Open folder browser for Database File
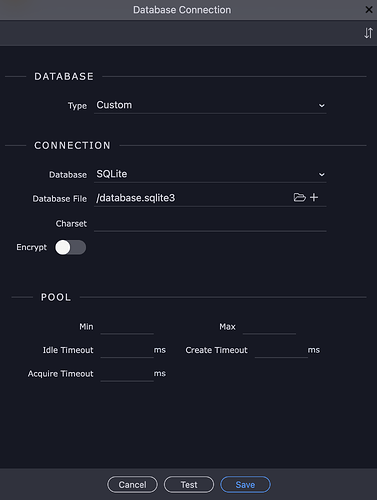Screen dimensions: 377x500 tap(299, 197)
